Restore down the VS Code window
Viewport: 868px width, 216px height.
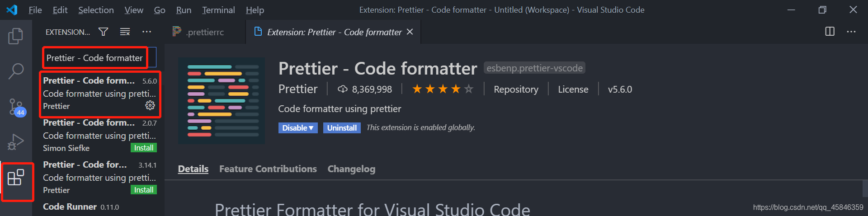click(x=822, y=9)
